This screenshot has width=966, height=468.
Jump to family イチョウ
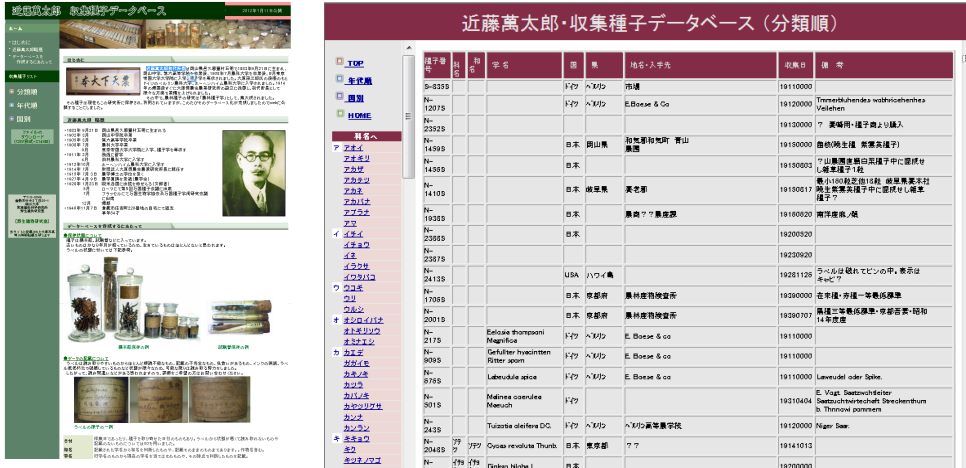tap(356, 245)
